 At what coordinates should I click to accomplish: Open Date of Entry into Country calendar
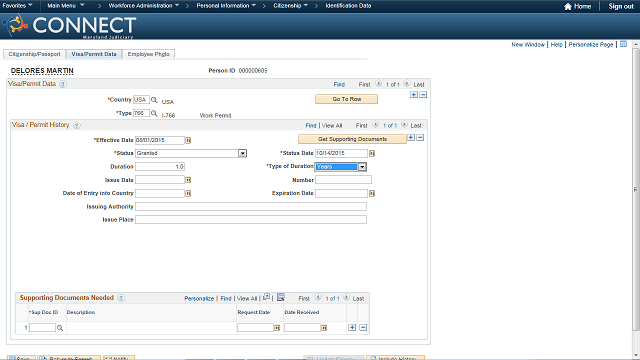coord(188,193)
